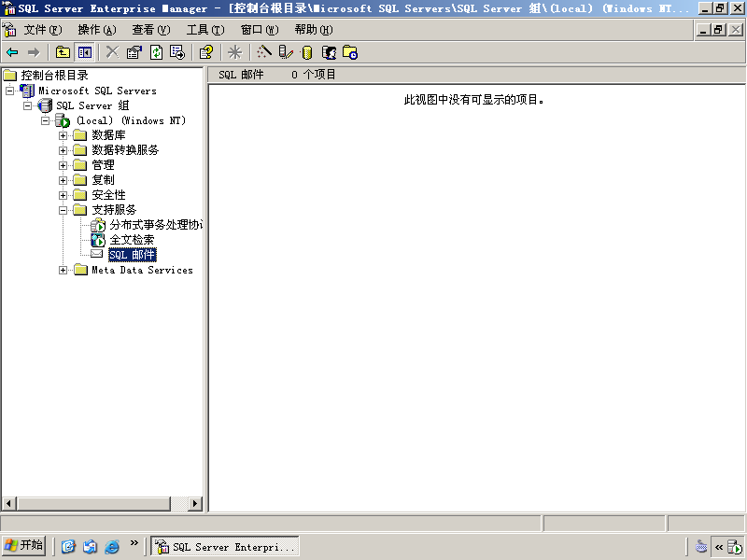Viewport: 747px width, 560px height.
Task: Select the 数据库 tree item
Action: pyautogui.click(x=108, y=135)
